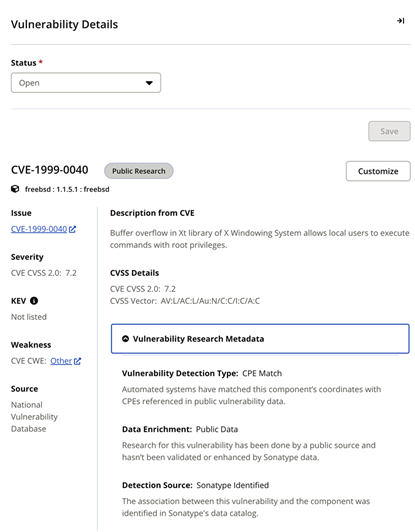
Task: Click external link icon beside CVE-1999-0040
Action: coord(72,229)
